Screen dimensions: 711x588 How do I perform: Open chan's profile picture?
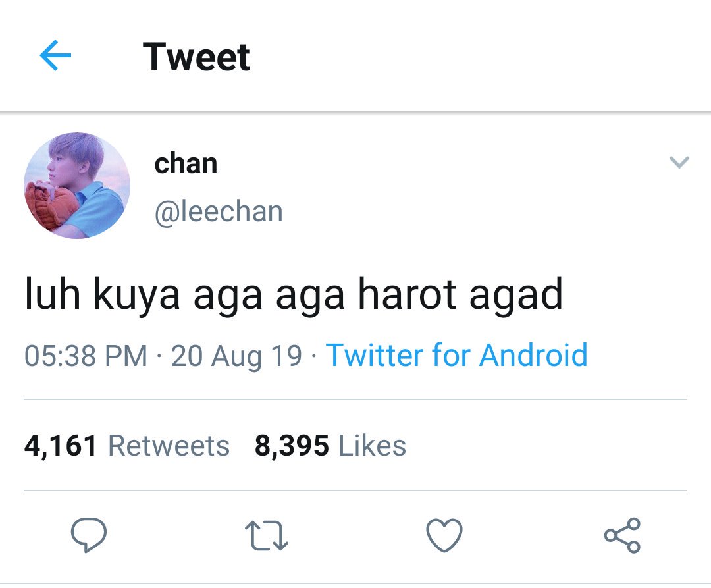pyautogui.click(x=77, y=186)
